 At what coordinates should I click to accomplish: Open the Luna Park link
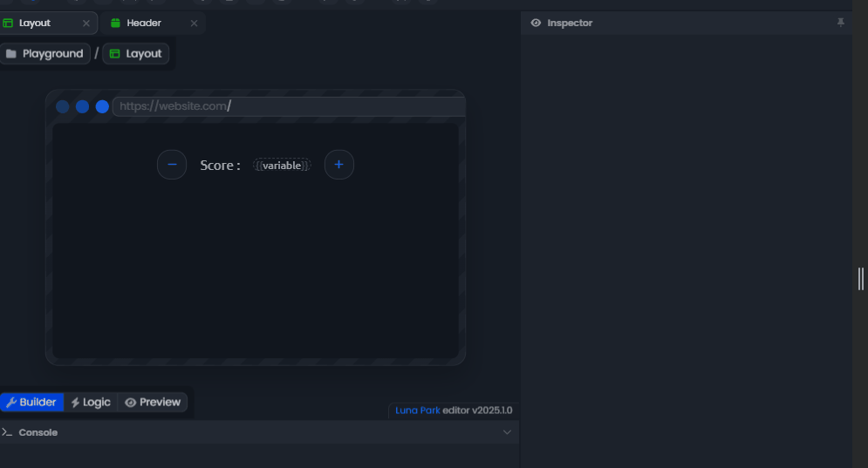point(417,410)
